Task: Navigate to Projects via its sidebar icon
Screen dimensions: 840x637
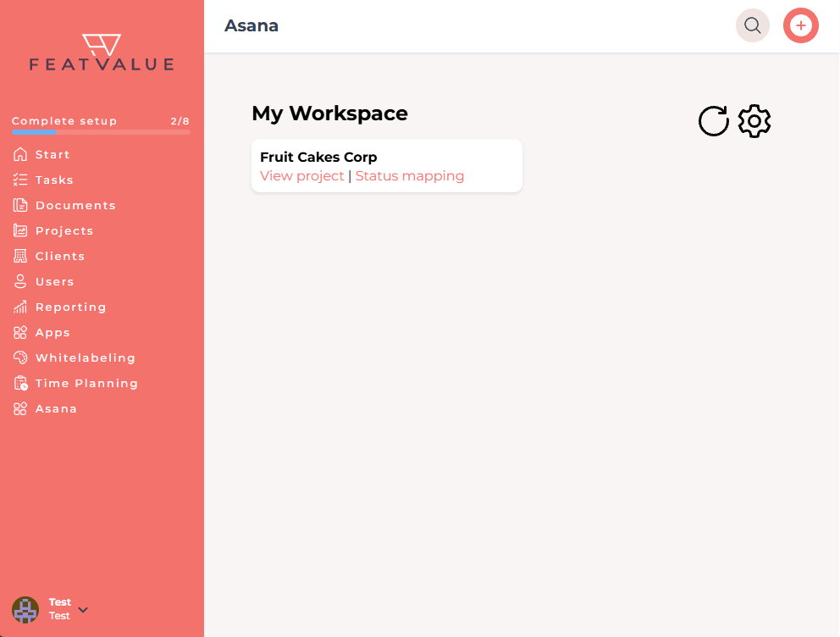Action: point(20,230)
